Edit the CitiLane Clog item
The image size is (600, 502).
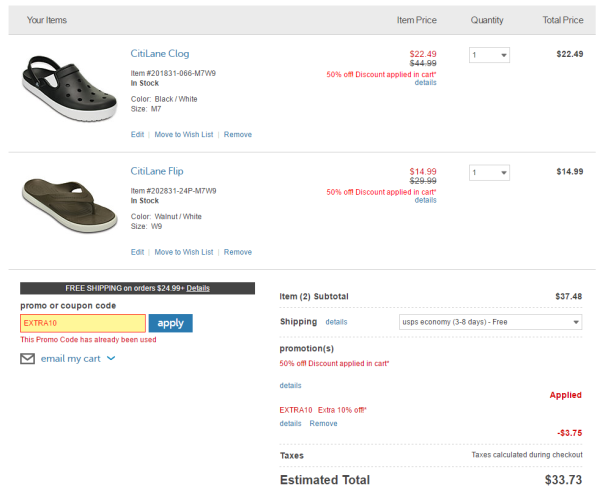pos(137,134)
